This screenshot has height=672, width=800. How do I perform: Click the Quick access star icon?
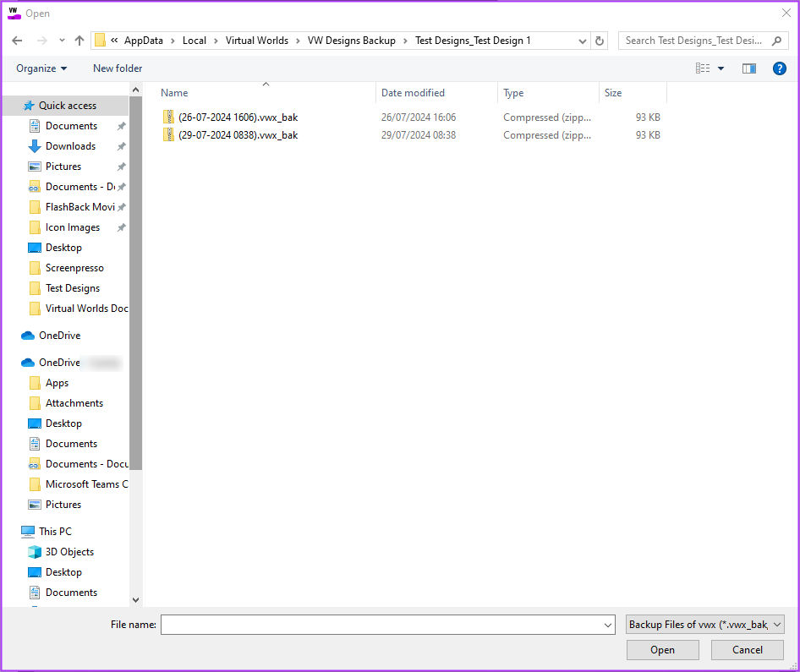[29, 106]
